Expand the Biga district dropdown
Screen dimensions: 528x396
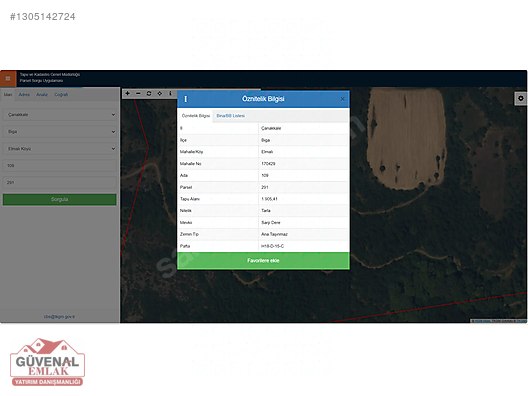coord(60,132)
